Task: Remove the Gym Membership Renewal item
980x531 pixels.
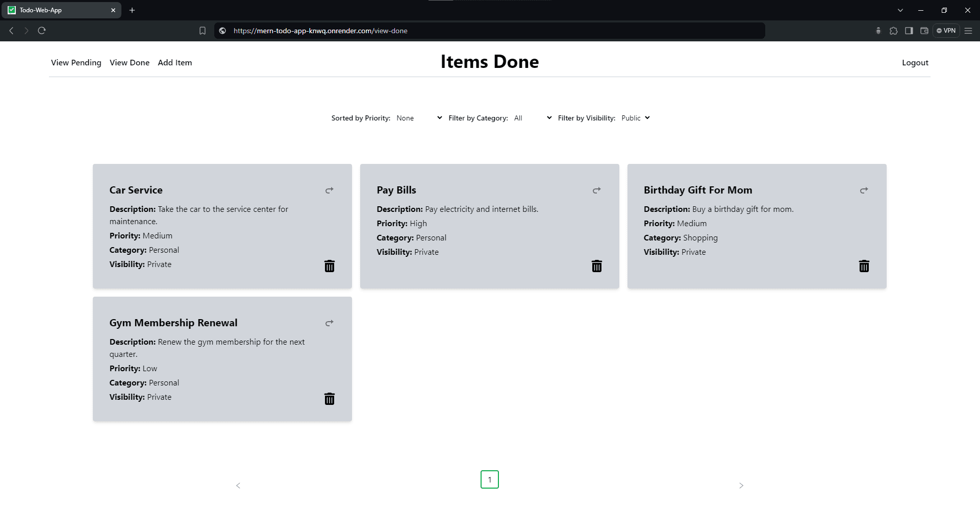Action: tap(330, 399)
